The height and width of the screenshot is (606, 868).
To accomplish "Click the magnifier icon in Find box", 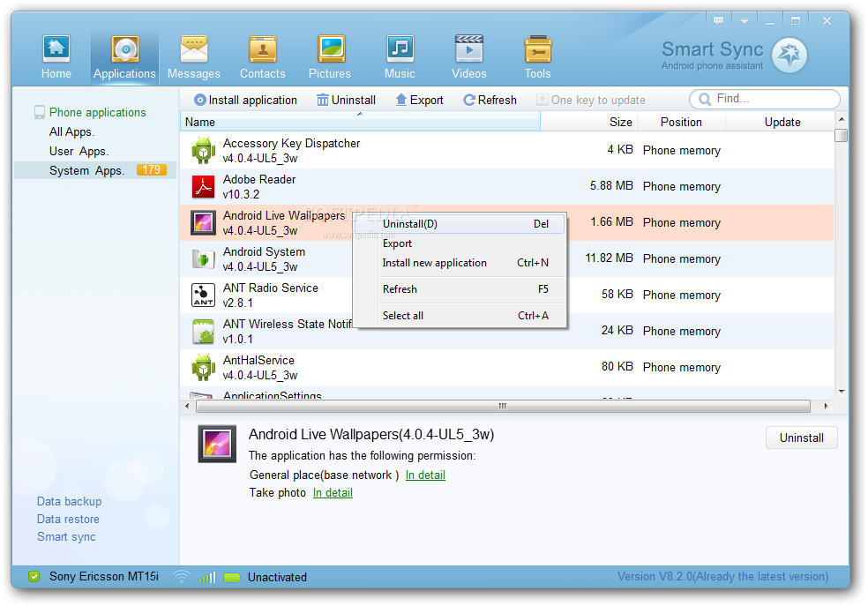I will click(x=705, y=99).
